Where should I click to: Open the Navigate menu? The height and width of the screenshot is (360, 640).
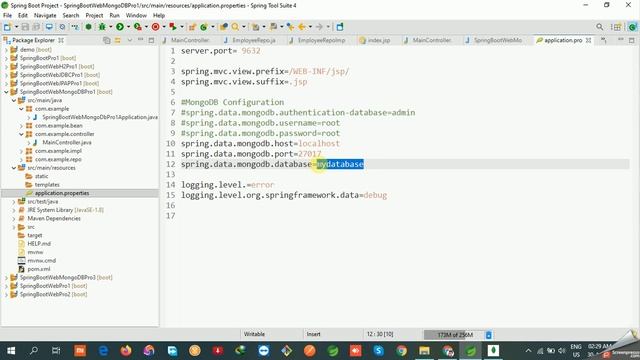pos(45,16)
